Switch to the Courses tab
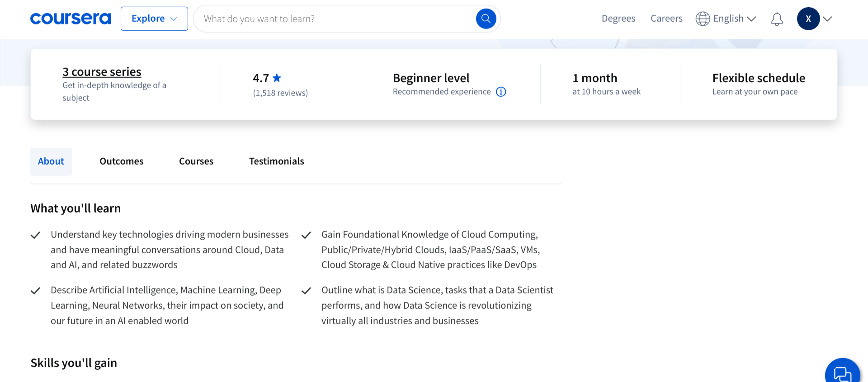868x382 pixels. [x=196, y=161]
